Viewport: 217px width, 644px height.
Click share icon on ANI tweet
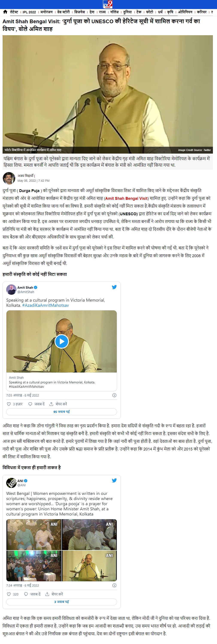(x=47, y=594)
